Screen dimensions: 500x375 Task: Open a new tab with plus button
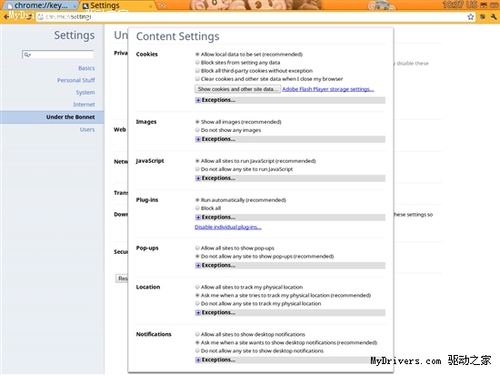pyautogui.click(x=162, y=5)
